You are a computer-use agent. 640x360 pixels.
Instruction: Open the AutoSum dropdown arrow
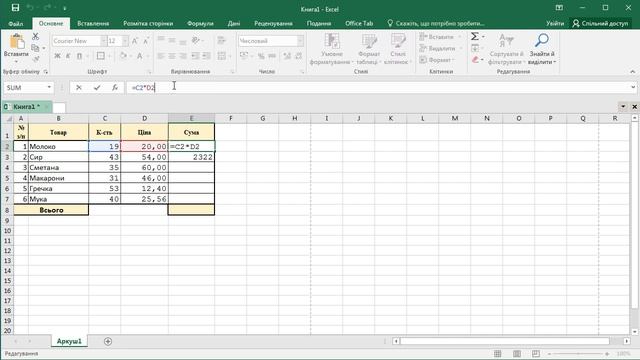click(x=483, y=37)
